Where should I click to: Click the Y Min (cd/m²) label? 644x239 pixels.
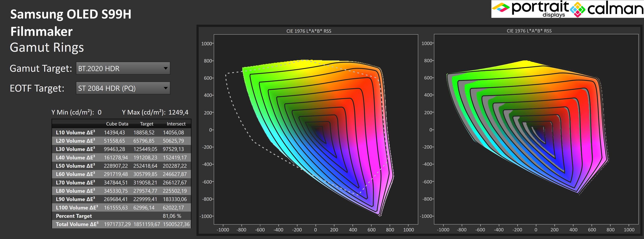(73, 112)
